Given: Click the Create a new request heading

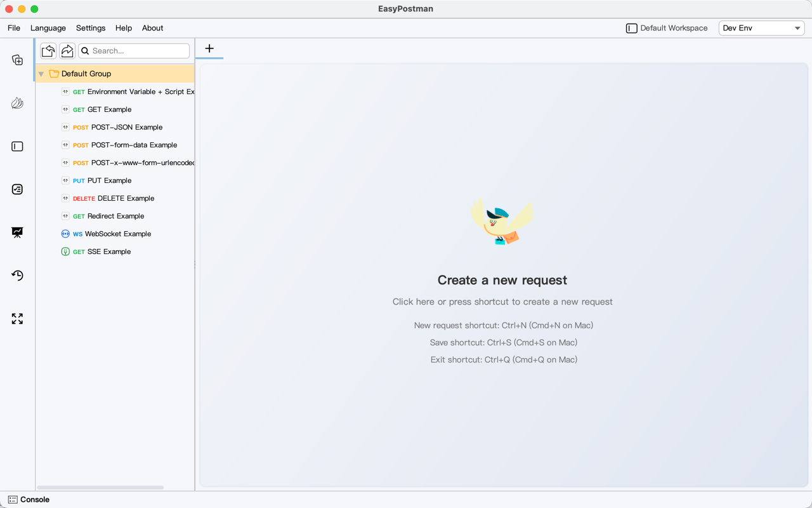Looking at the screenshot, I should (x=502, y=280).
